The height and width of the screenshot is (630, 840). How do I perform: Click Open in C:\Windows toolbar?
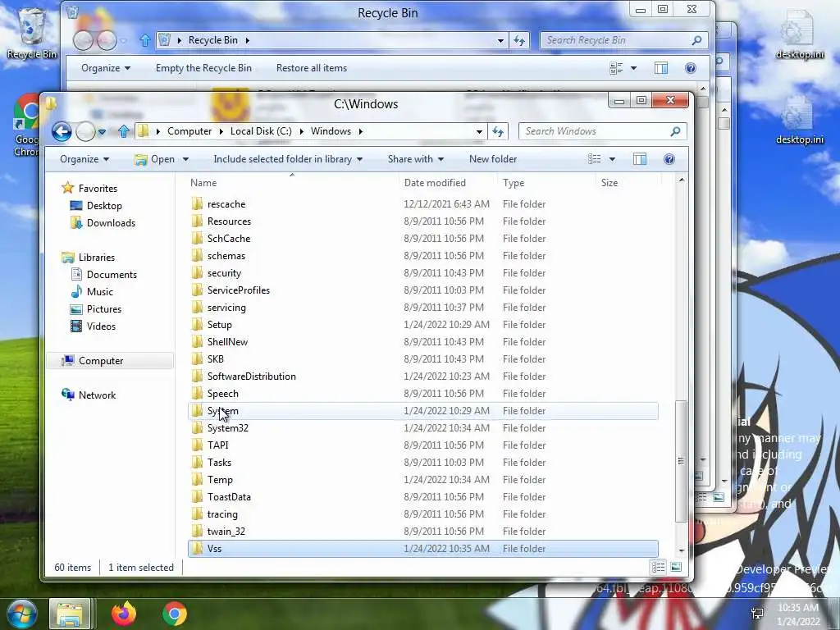(x=155, y=159)
